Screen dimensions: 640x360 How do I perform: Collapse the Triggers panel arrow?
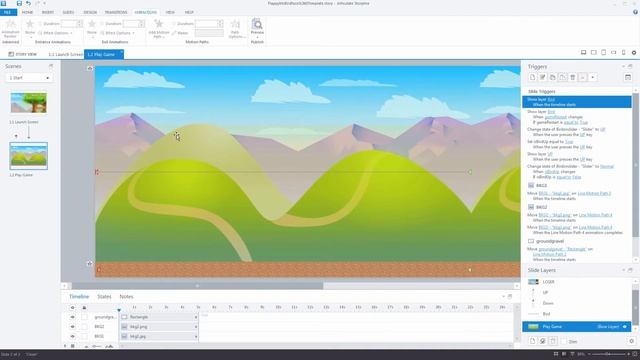624,66
